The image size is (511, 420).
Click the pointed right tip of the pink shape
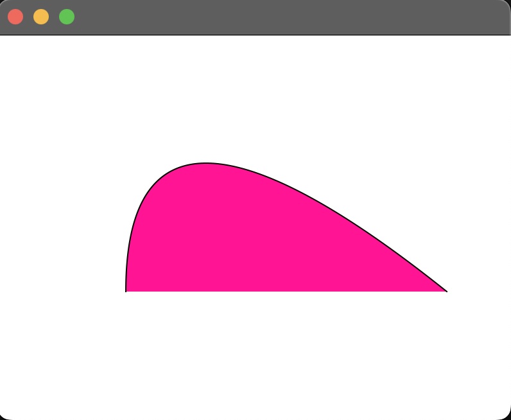pos(446,291)
